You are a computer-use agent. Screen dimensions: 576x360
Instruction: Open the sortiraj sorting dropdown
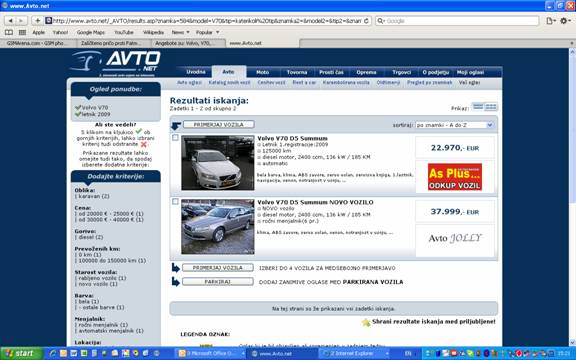454,125
